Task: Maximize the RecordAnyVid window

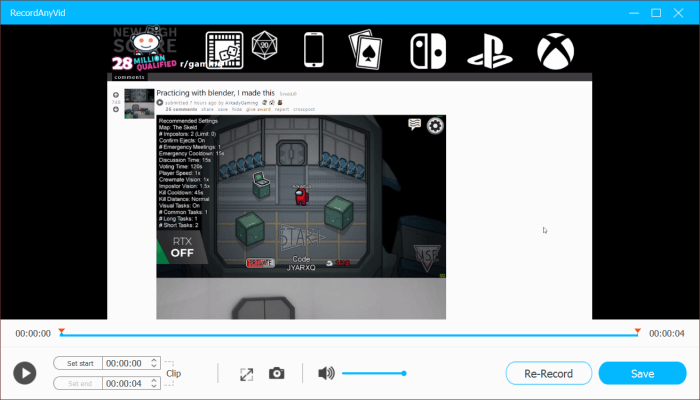Action: click(656, 12)
